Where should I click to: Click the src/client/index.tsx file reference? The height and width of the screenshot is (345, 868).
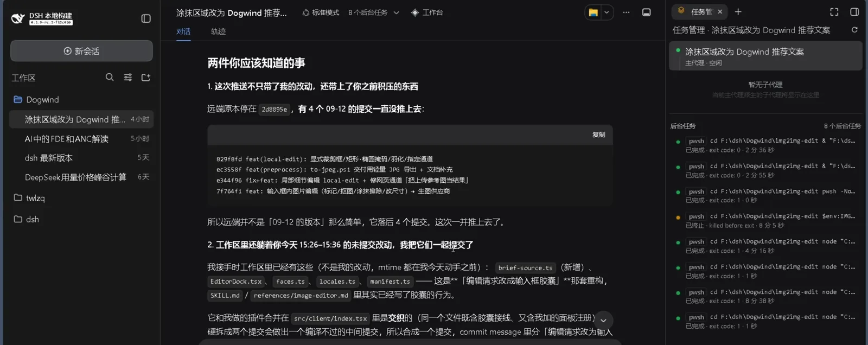pyautogui.click(x=330, y=318)
